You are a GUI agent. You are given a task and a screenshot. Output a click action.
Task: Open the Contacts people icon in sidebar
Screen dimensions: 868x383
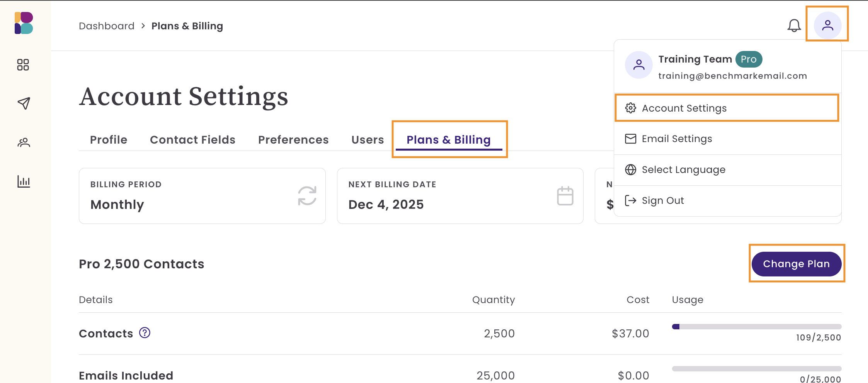click(x=24, y=143)
